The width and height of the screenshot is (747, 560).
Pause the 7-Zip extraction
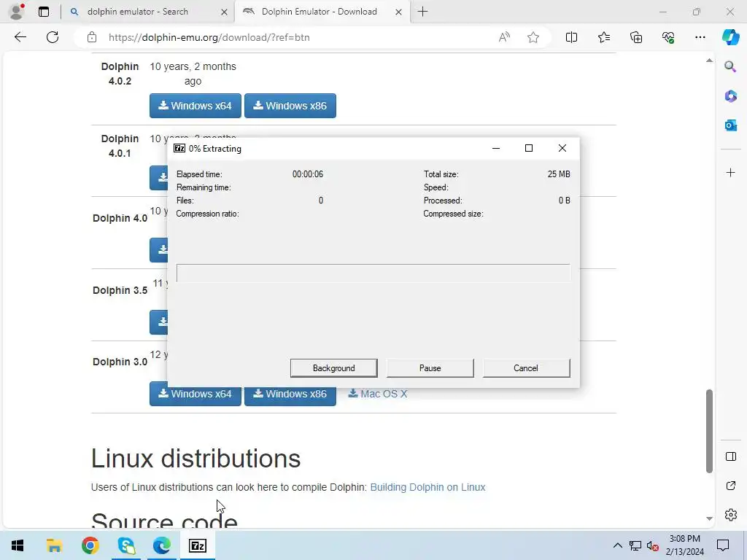tap(430, 368)
